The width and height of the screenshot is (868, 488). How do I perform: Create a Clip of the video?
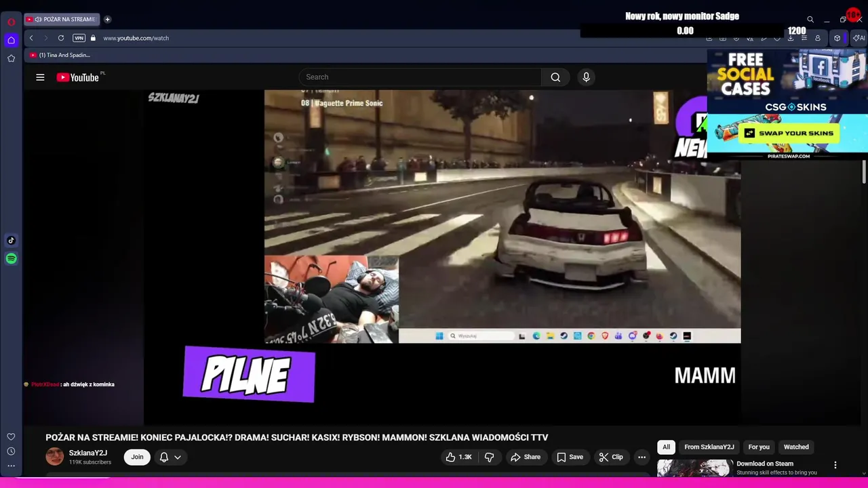pyautogui.click(x=611, y=457)
